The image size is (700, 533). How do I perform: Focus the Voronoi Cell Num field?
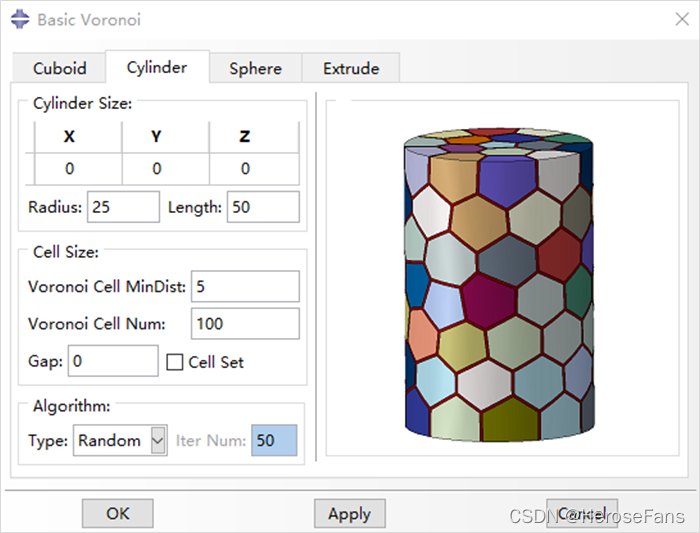[245, 324]
